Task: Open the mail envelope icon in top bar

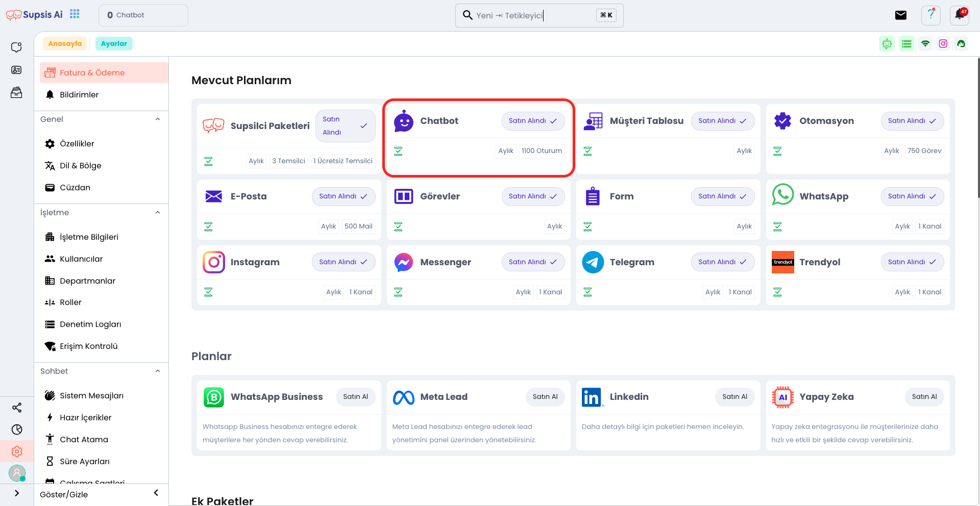Action: [901, 15]
